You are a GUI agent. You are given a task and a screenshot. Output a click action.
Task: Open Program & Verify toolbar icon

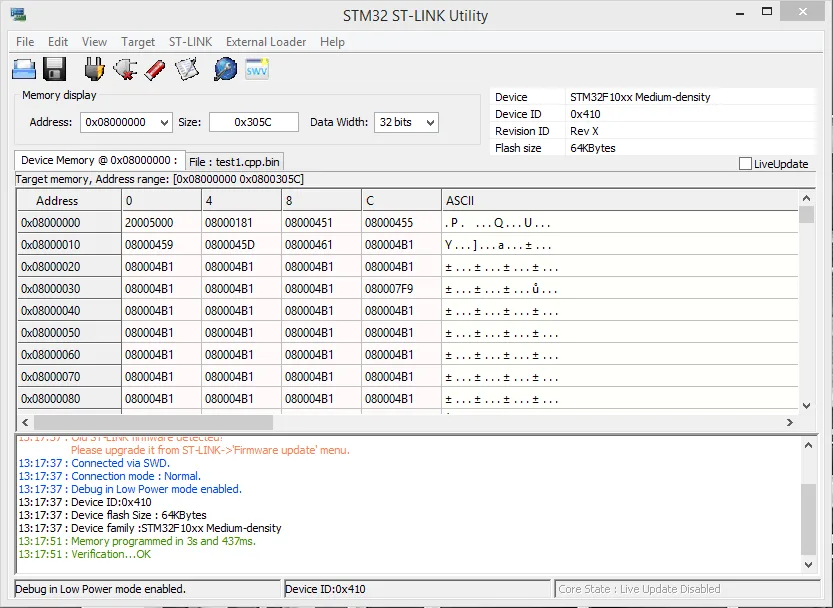(187, 69)
